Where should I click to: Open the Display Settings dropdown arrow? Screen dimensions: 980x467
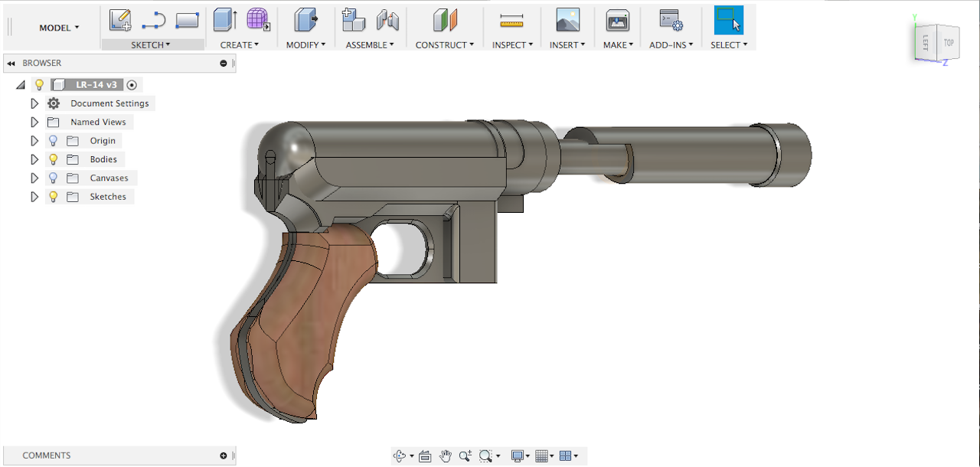pyautogui.click(x=528, y=456)
